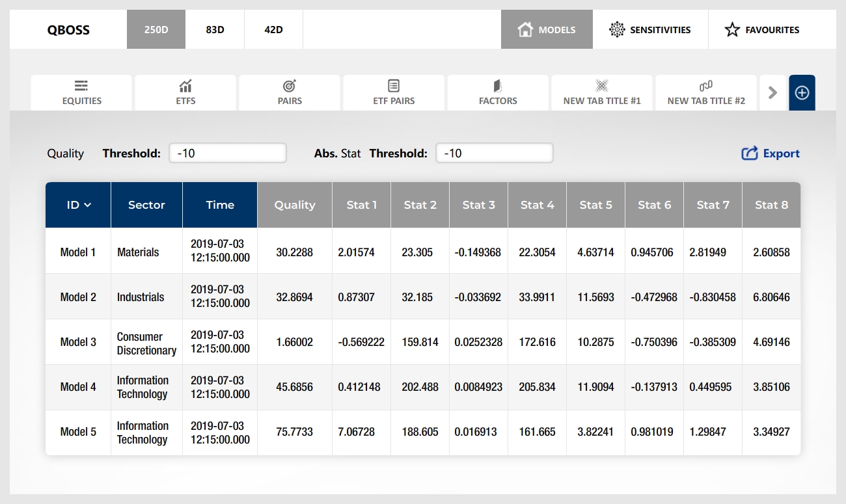Sort by the ID column dropdown arrow
Screen dimensions: 846x504
coord(88,205)
